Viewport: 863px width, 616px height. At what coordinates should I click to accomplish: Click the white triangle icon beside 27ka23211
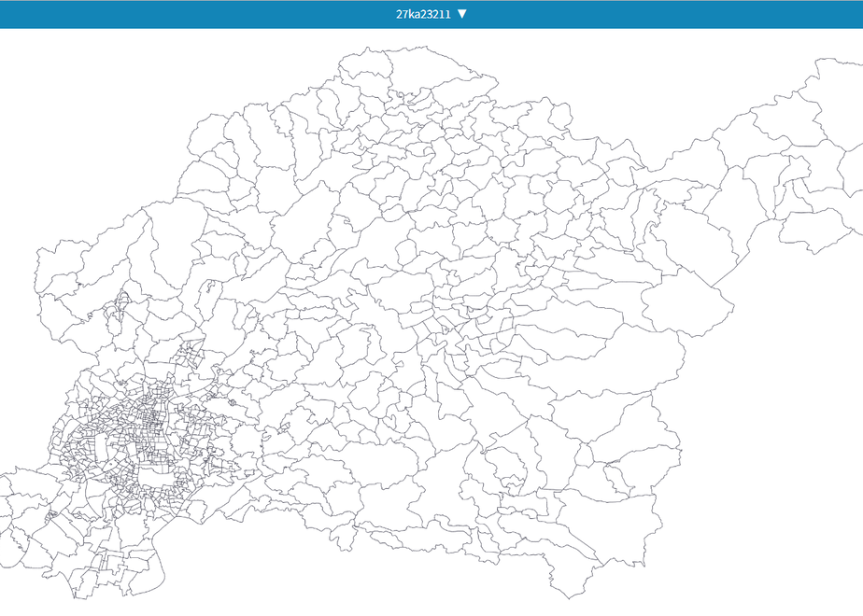coord(461,14)
